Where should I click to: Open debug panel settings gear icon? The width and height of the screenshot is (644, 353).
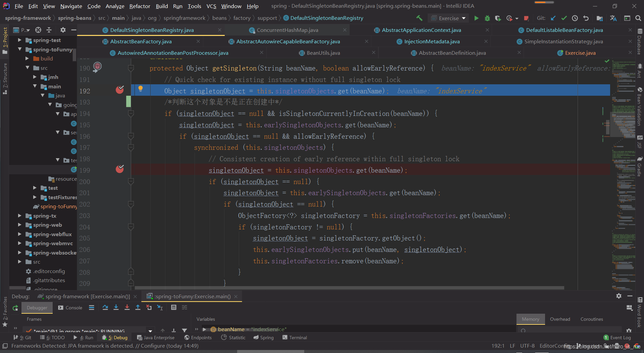(x=619, y=296)
